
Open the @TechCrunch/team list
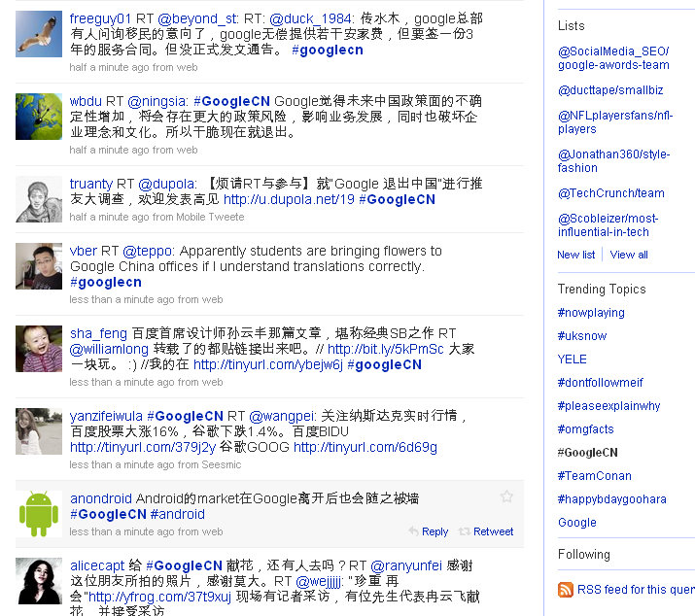pos(611,193)
